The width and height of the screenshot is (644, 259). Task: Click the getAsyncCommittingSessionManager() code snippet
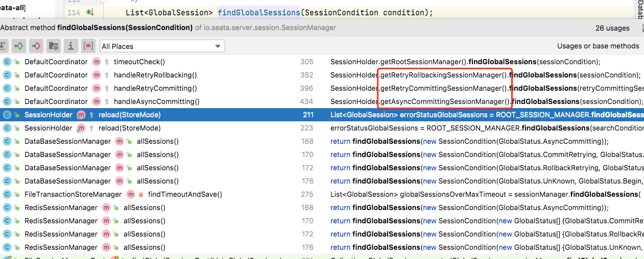446,101
